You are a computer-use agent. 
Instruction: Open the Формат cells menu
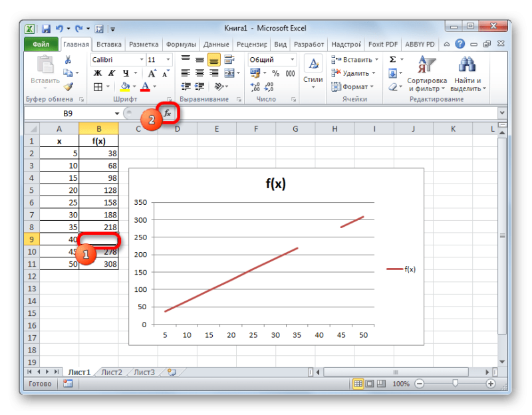pyautogui.click(x=352, y=87)
